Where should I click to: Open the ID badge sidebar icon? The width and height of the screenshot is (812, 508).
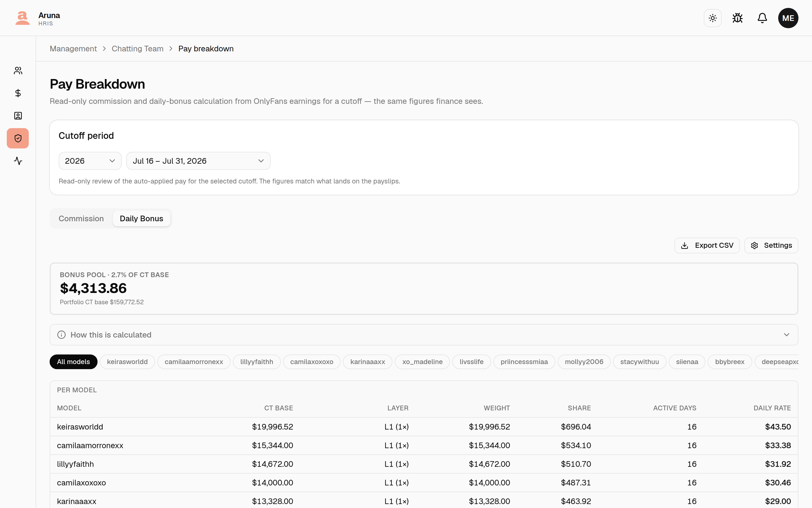(18, 116)
